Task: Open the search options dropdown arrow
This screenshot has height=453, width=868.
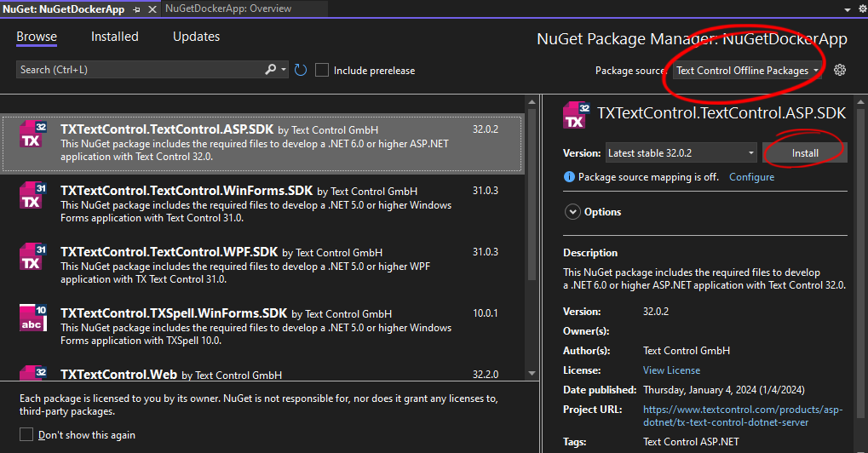Action: point(284,70)
